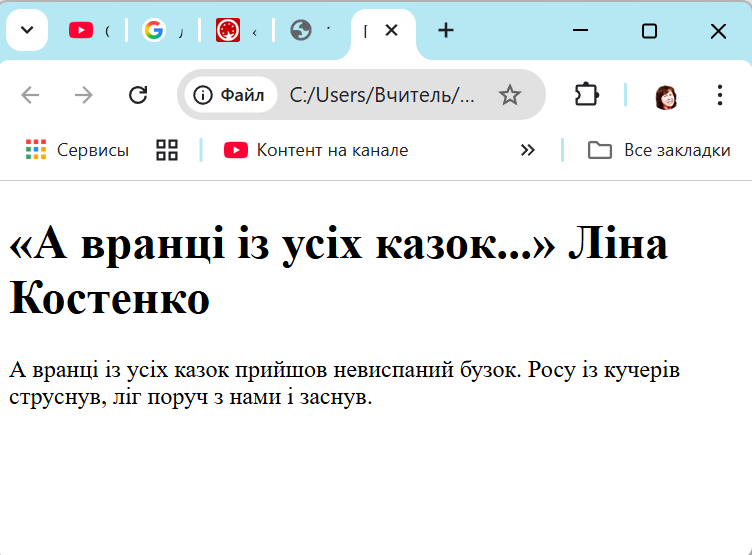Go back to previous page

[31, 95]
